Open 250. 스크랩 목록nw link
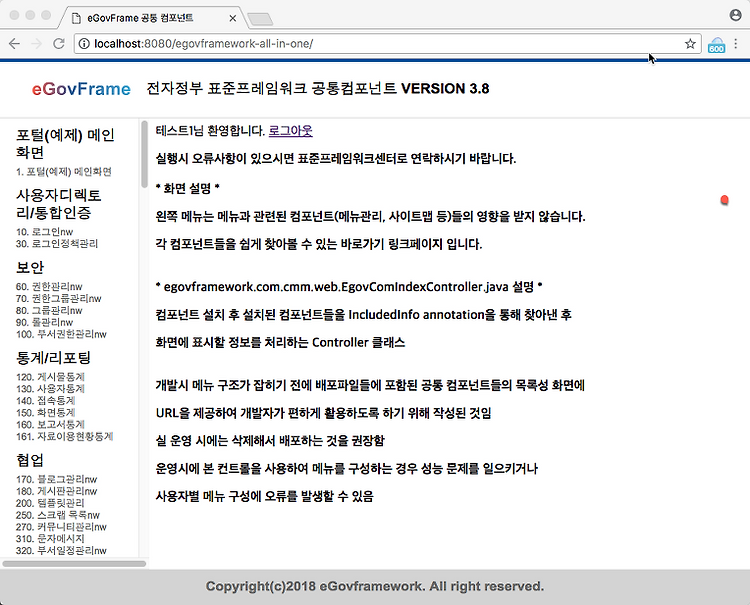This screenshot has height=605, width=750. click(x=57, y=515)
